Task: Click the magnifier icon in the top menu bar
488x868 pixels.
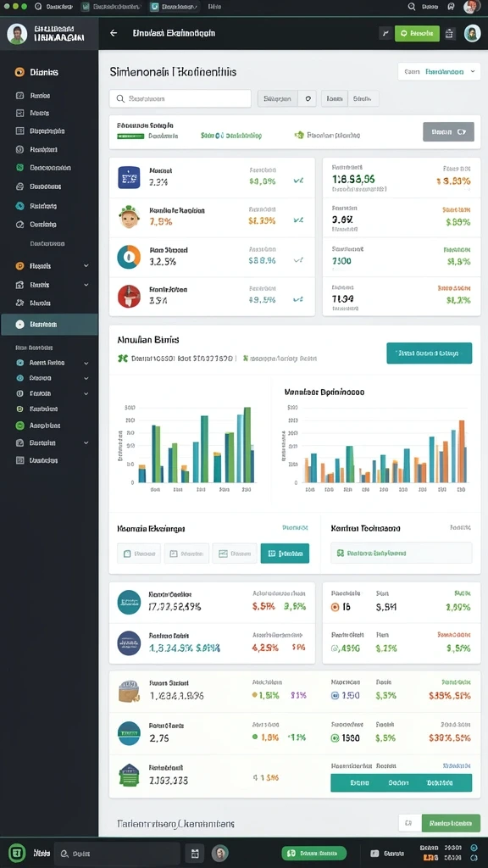Action: coord(412,7)
